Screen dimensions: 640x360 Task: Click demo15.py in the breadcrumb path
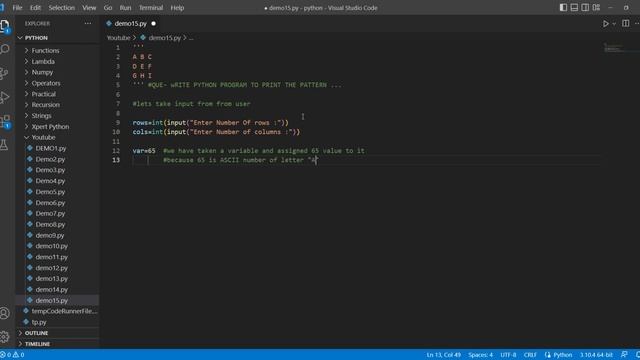pos(164,38)
